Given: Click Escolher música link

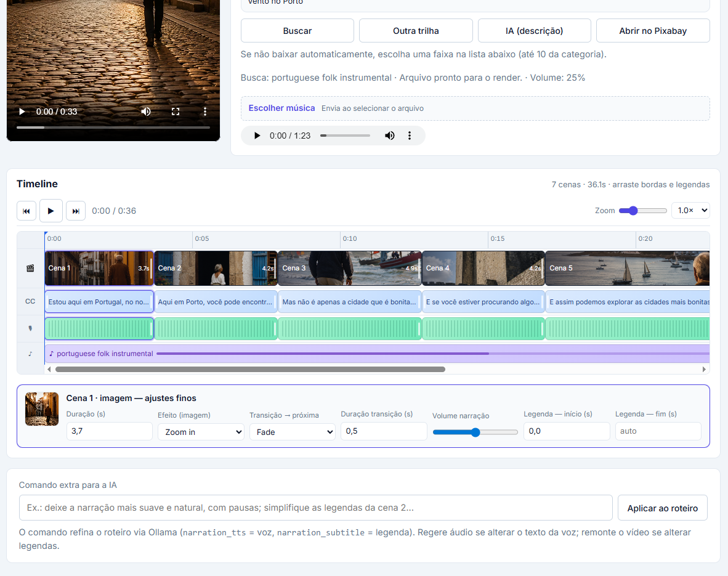Looking at the screenshot, I should 281,108.
